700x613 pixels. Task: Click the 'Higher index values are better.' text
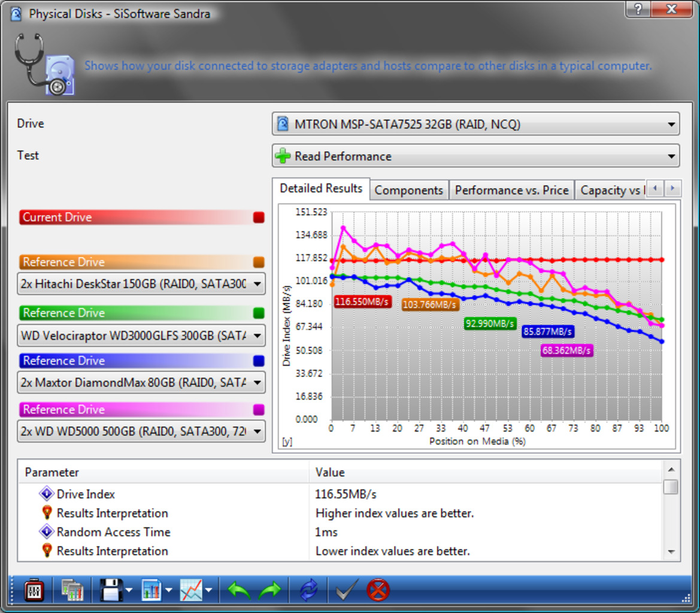(x=395, y=513)
